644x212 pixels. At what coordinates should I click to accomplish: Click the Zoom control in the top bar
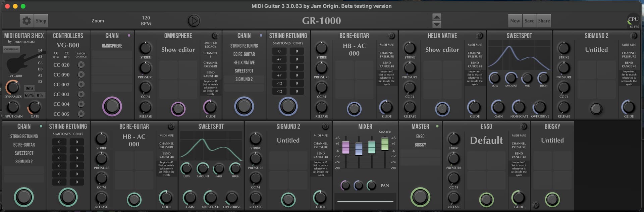click(98, 21)
